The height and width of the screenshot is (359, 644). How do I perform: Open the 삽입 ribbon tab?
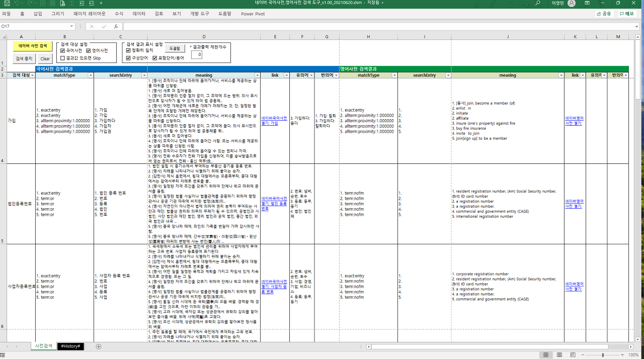[38, 14]
